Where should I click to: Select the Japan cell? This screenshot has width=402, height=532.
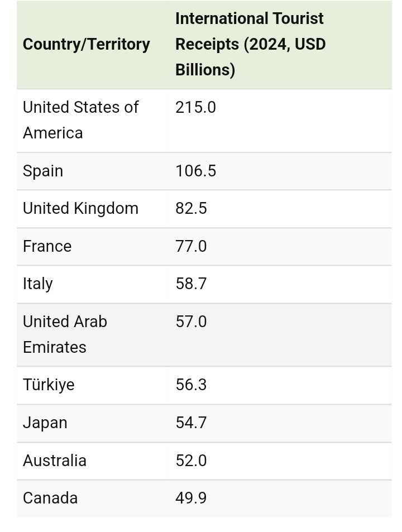tap(45, 423)
